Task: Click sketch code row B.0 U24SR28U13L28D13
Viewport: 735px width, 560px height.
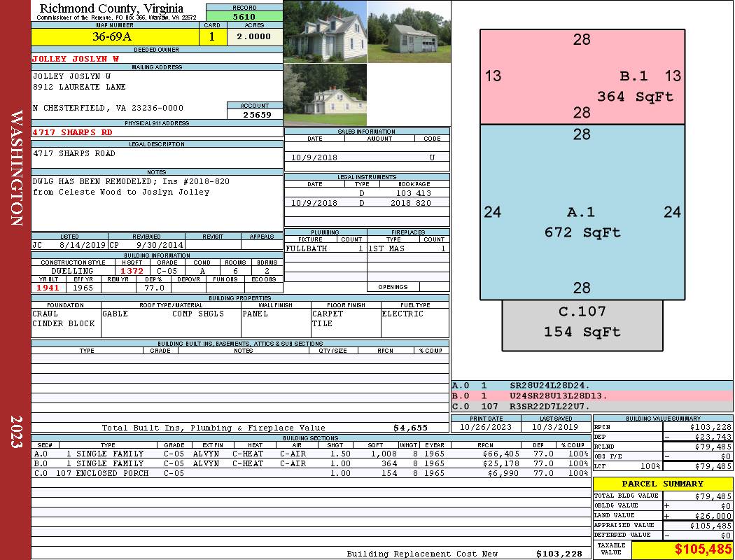Action: tap(591, 396)
